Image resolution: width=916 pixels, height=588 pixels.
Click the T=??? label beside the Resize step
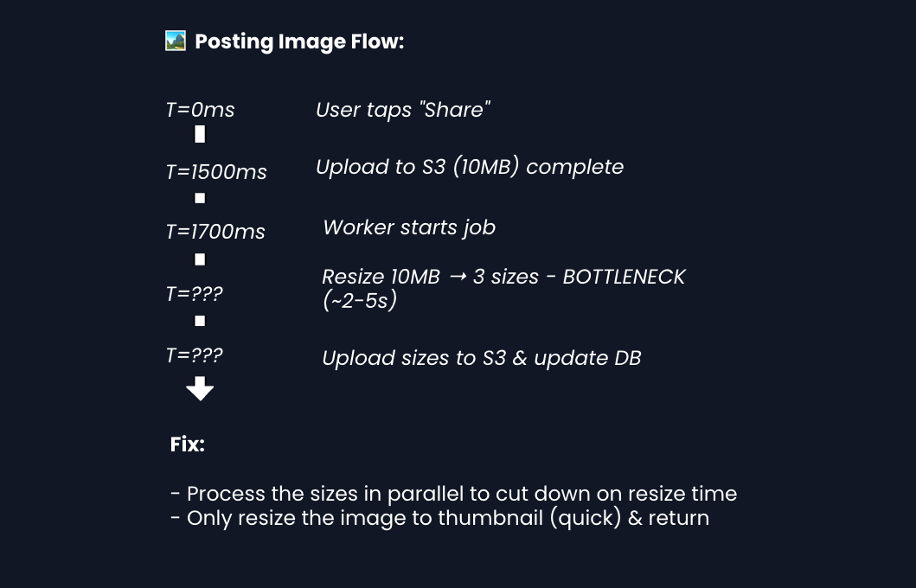tap(194, 294)
